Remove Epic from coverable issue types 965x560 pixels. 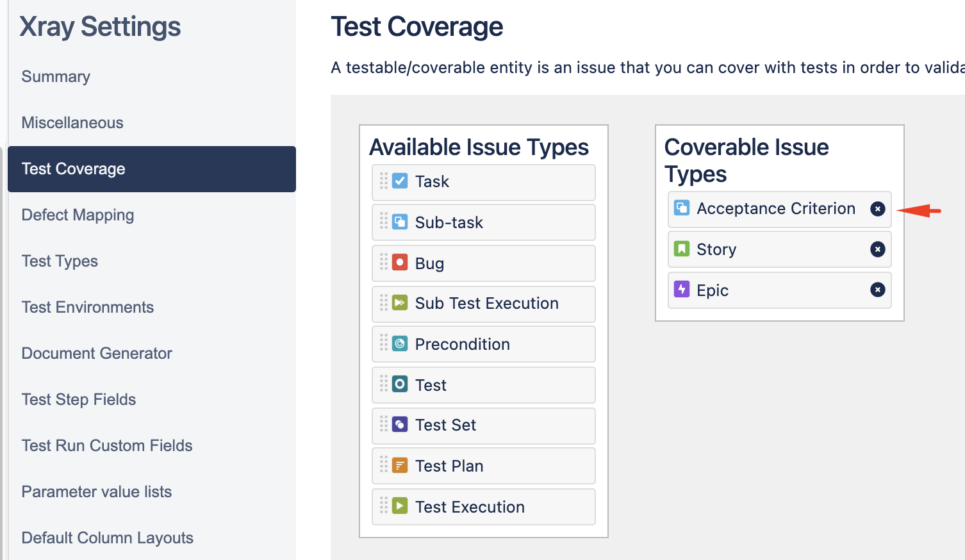tap(878, 290)
